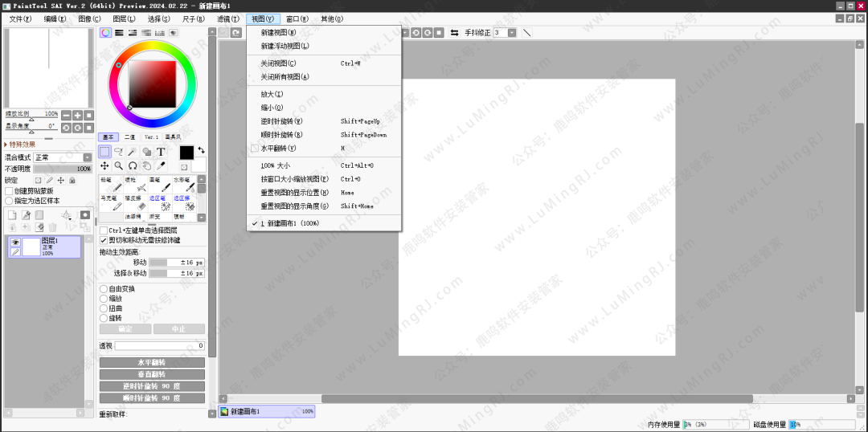868x432 pixels.
Task: Select the rectangular selection tool
Action: (104, 152)
